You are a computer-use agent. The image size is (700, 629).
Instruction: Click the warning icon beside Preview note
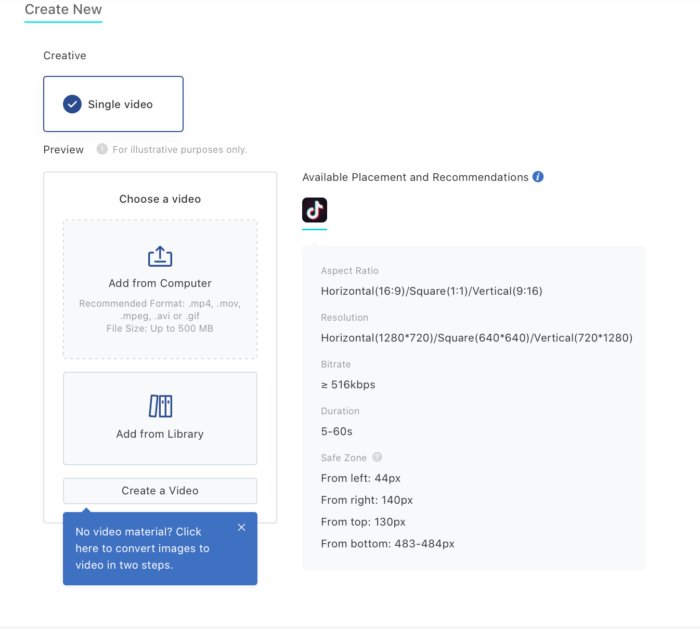[102, 149]
